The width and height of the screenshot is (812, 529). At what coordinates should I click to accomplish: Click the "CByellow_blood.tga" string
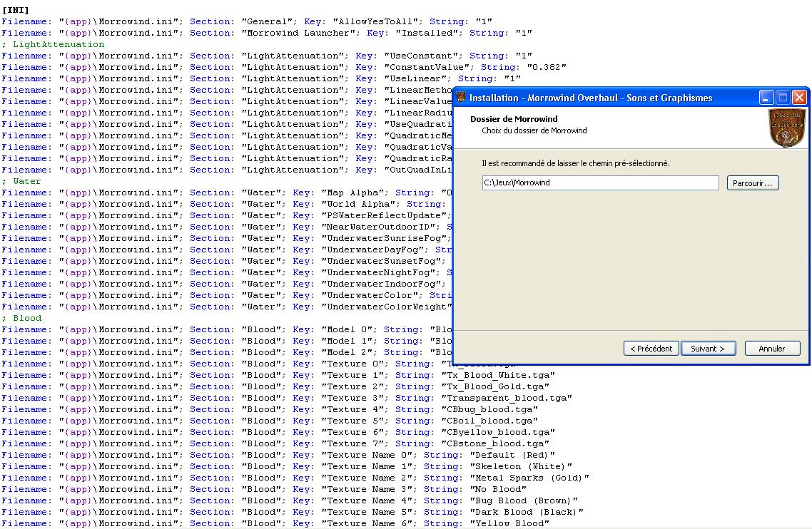click(497, 432)
